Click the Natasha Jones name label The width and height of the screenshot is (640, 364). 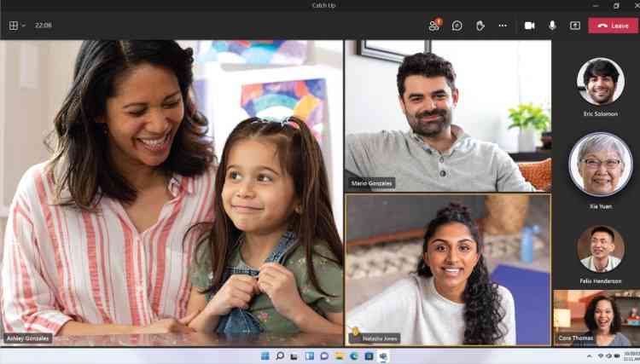(375, 338)
